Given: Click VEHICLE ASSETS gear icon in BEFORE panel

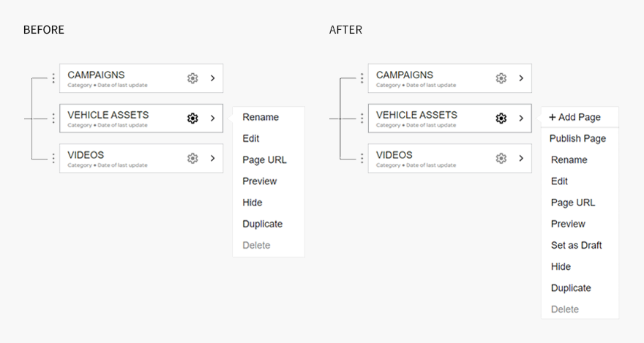Looking at the screenshot, I should click(x=192, y=118).
